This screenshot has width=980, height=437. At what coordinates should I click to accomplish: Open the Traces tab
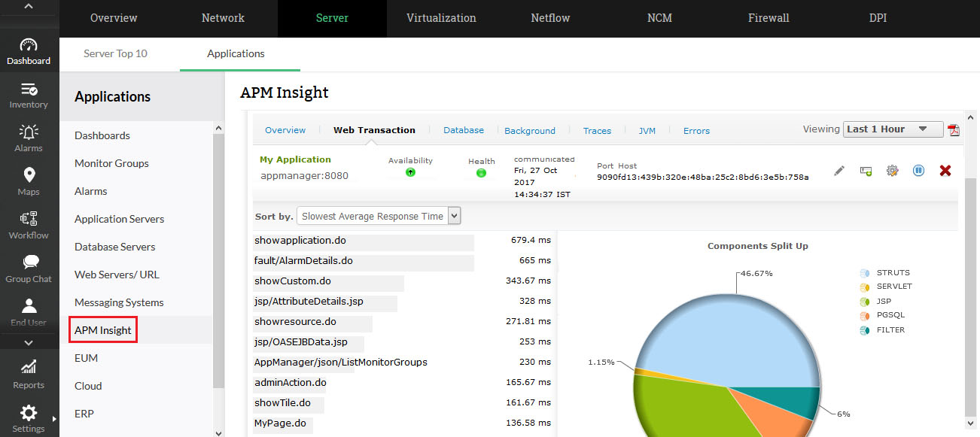point(597,131)
